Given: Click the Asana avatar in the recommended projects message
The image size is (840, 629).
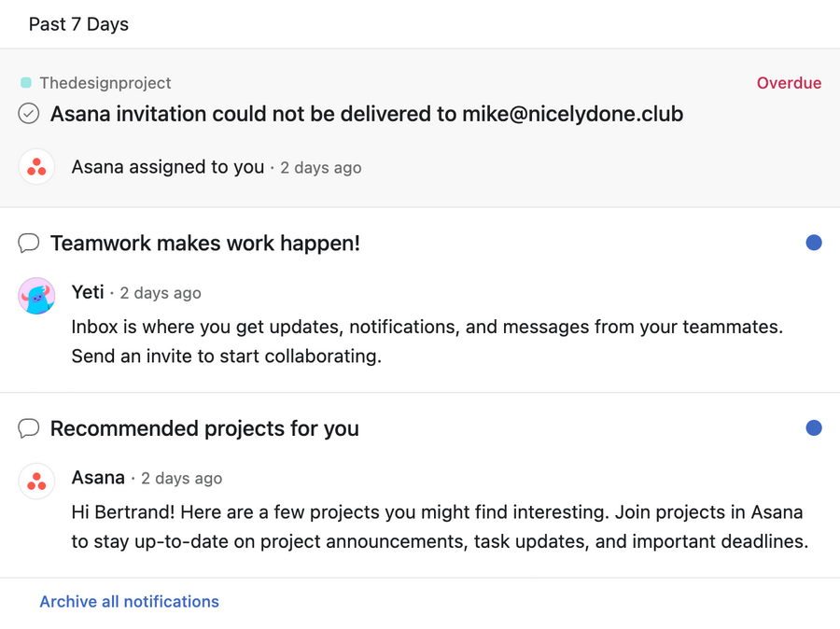Looking at the screenshot, I should (x=35, y=482).
